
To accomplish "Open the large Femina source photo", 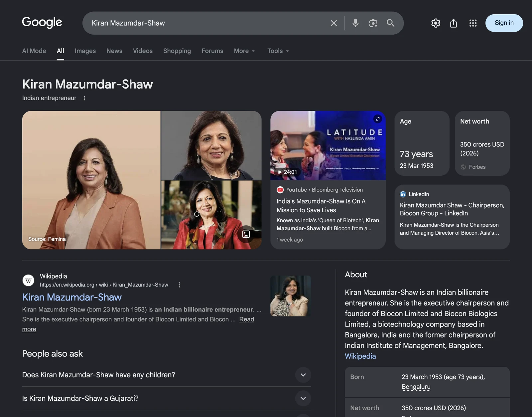I will pos(91,180).
